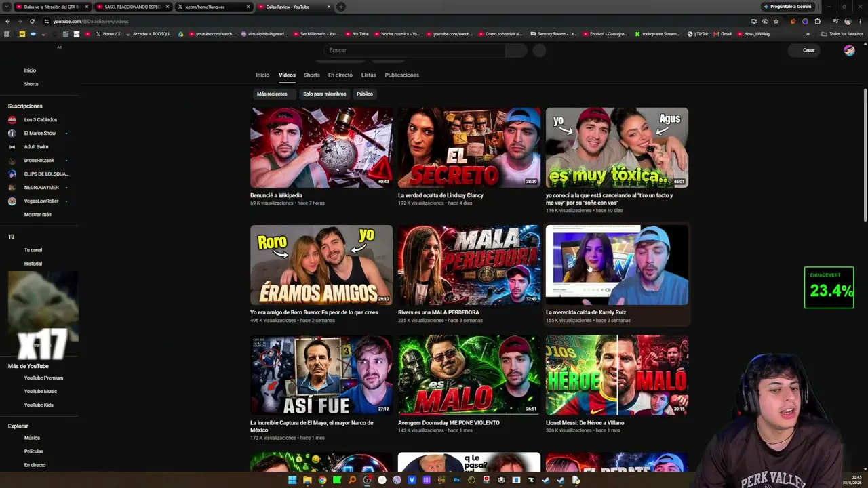868x488 pixels.
Task: Open YouTube Premium link
Action: click(x=43, y=378)
